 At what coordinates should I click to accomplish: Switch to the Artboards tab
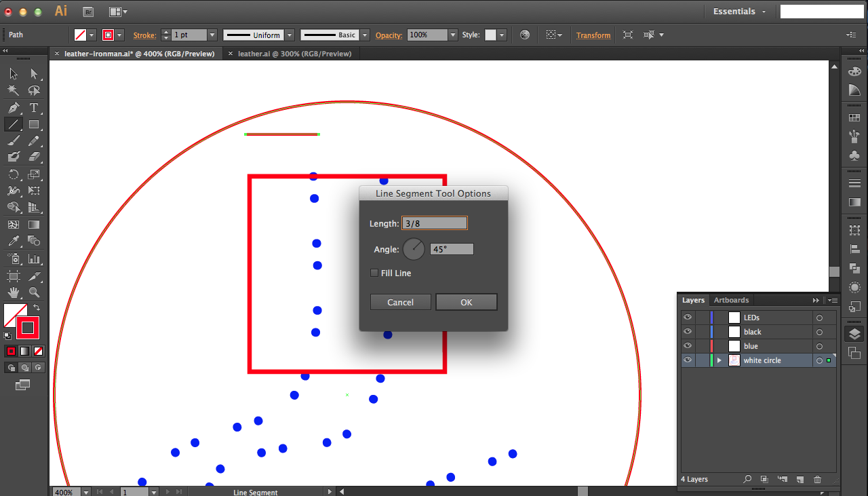pyautogui.click(x=731, y=300)
